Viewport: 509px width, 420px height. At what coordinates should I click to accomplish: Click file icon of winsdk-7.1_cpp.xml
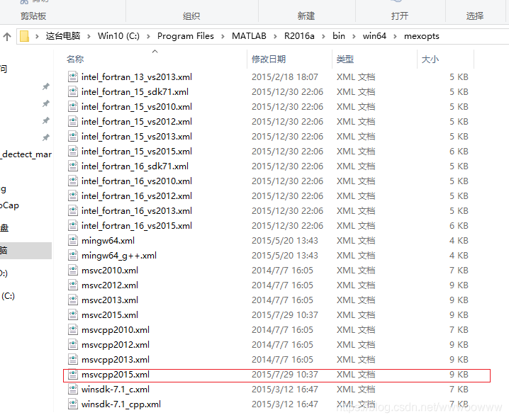(x=73, y=404)
